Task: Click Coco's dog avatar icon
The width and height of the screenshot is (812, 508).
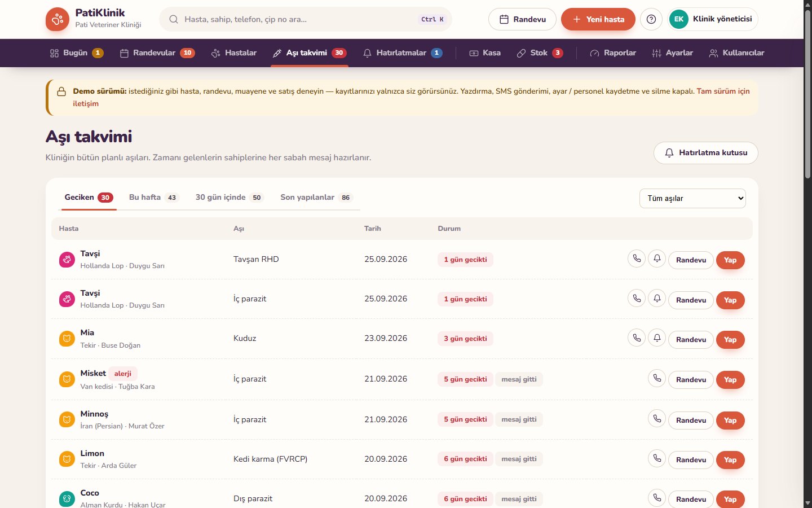Action: 67,499
